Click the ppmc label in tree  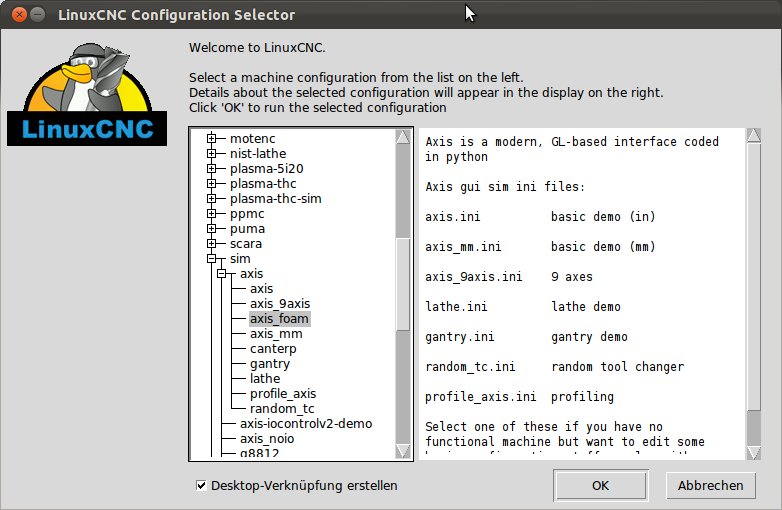pos(247,213)
